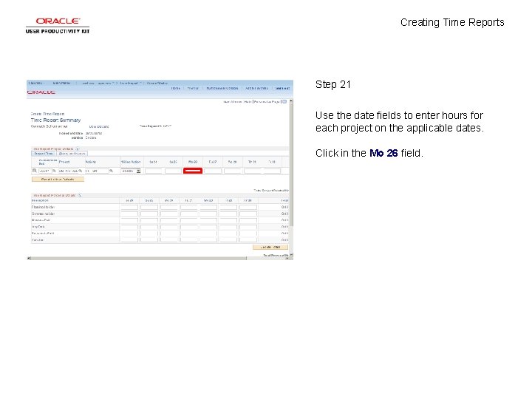
Task: Click the MultiChannel Console link
Action: (x=222, y=88)
